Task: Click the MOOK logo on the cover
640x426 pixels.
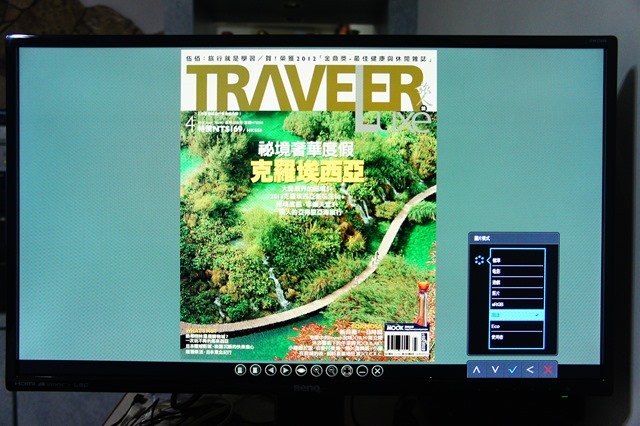Action: 395,327
